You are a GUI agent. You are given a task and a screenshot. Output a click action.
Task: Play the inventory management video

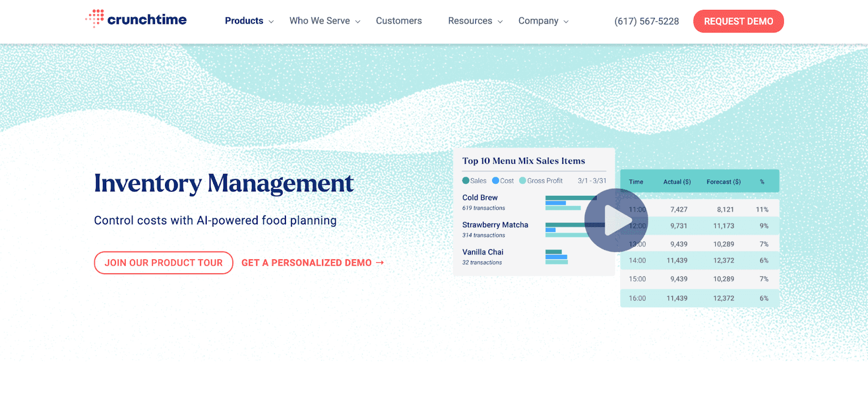[x=616, y=220]
